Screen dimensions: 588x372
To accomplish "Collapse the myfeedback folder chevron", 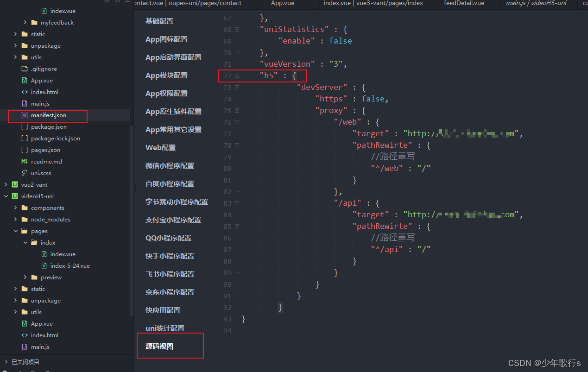I will (25, 22).
